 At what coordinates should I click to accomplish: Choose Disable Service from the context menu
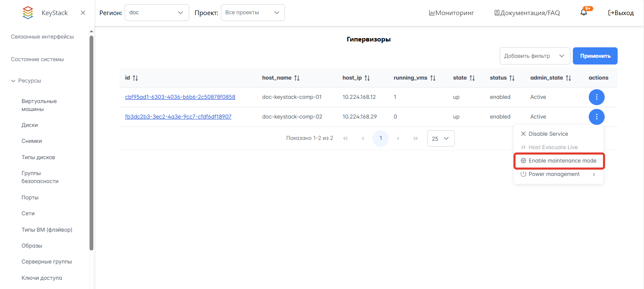coord(548,134)
